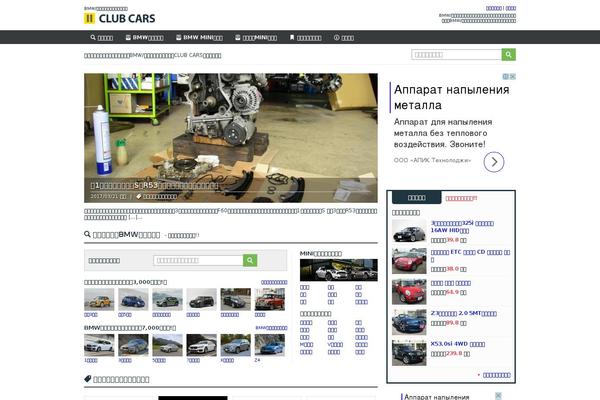Image resolution: width=600 pixels, height=400 pixels.
Task: Click the tag icon under hero title
Action: click(x=139, y=196)
